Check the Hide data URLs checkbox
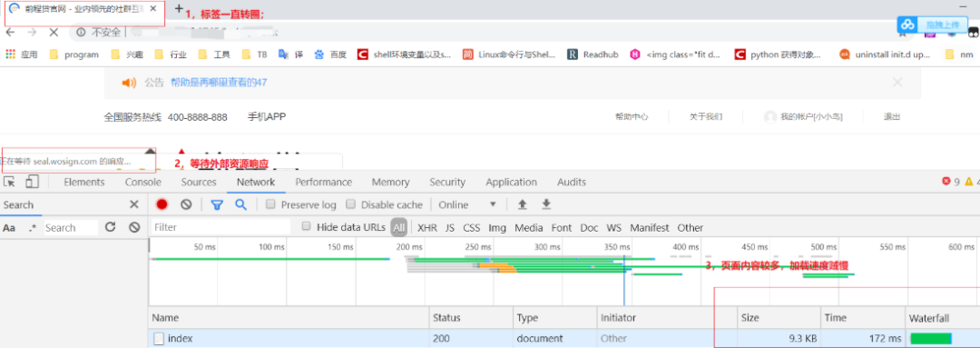The width and height of the screenshot is (980, 348). [307, 226]
